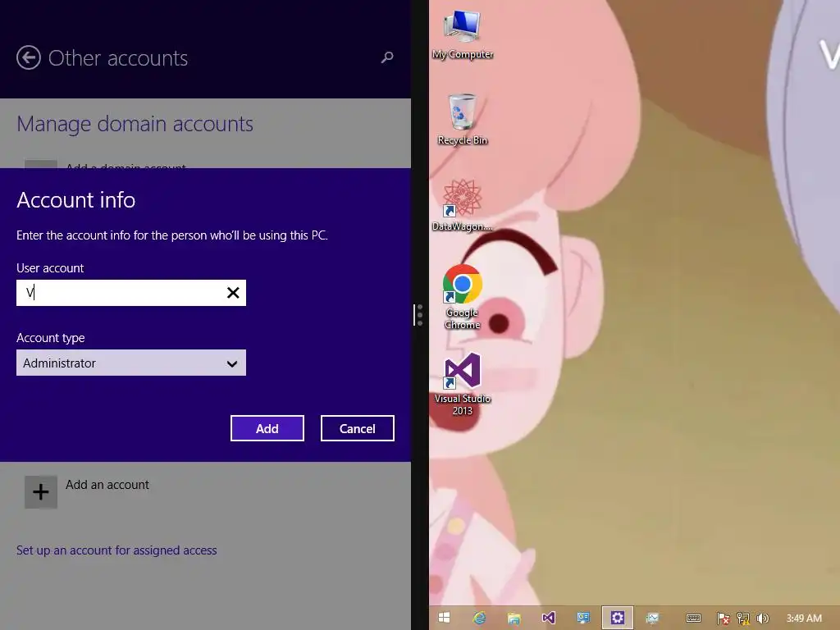The width and height of the screenshot is (840, 630).
Task: Expand the Account type Administrator dropdown
Action: click(x=131, y=363)
